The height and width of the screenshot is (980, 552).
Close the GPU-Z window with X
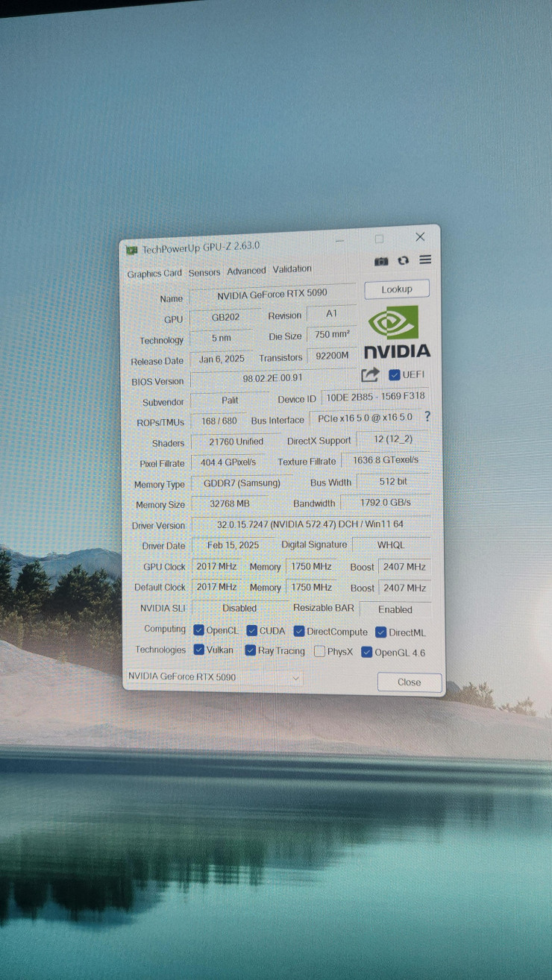point(420,237)
